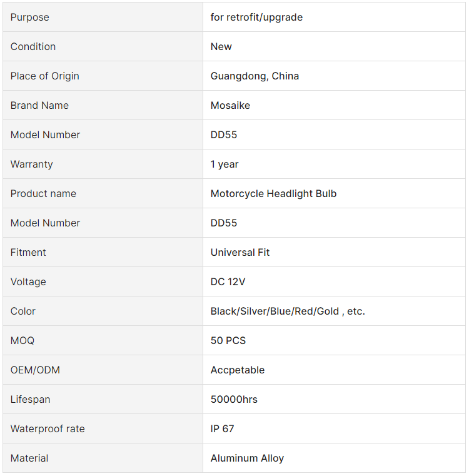Click the 'New' condition value
The width and height of the screenshot is (469, 476).
[x=221, y=46]
